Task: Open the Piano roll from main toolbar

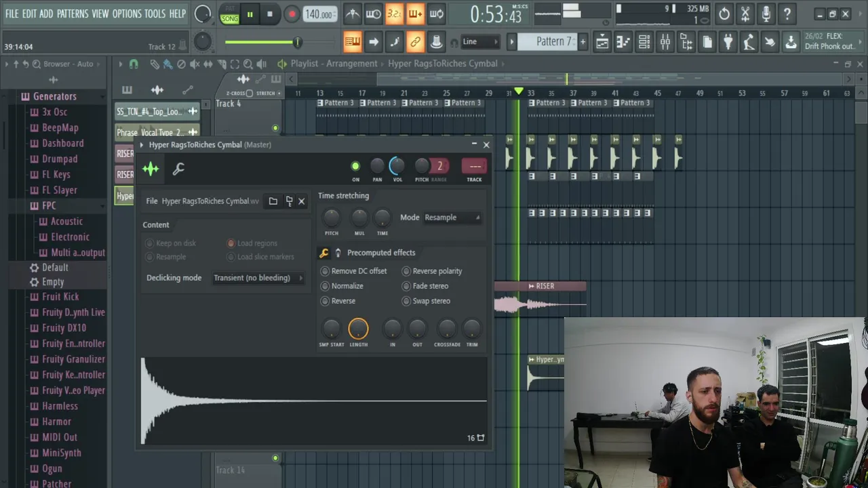Action: click(623, 42)
